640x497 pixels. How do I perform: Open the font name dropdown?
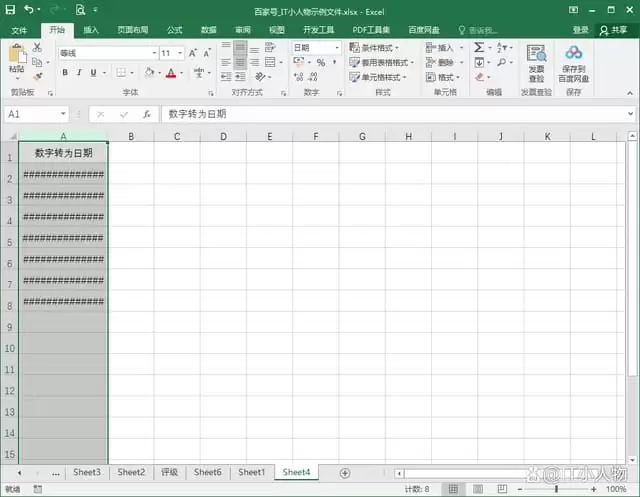pyautogui.click(x=154, y=53)
